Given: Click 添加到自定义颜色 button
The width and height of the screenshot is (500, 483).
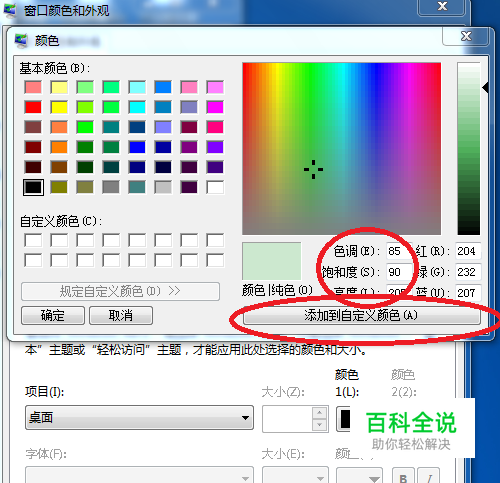Looking at the screenshot, I should 362,315.
